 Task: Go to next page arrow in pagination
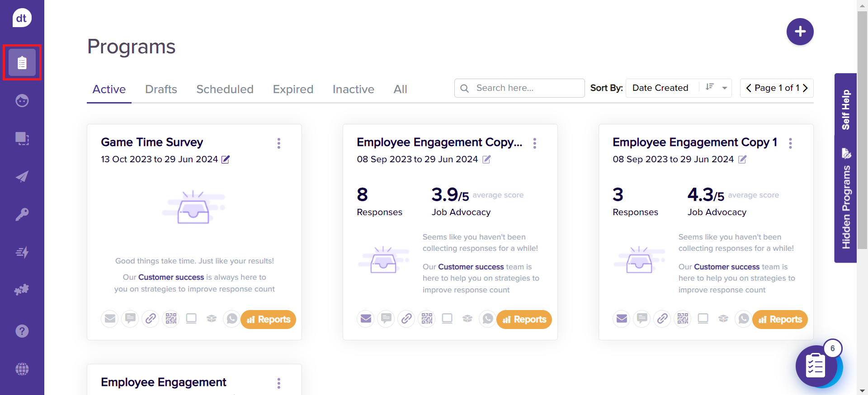click(x=805, y=88)
